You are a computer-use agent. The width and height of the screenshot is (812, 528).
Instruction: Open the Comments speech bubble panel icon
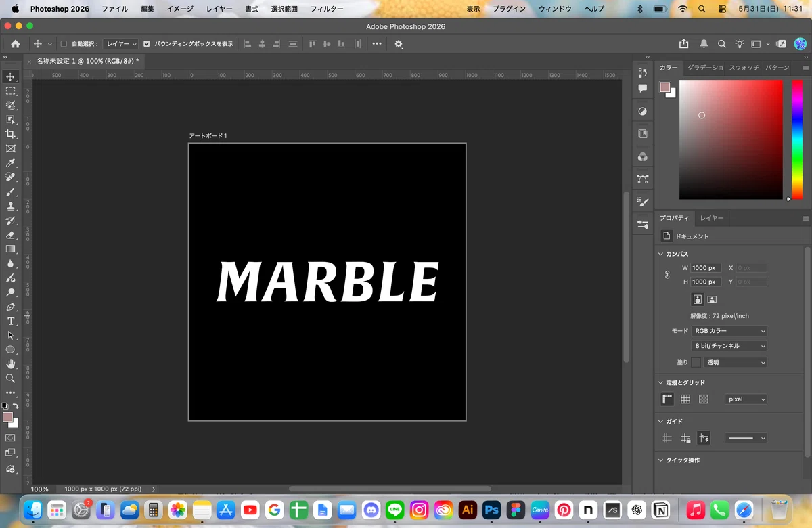(642, 88)
